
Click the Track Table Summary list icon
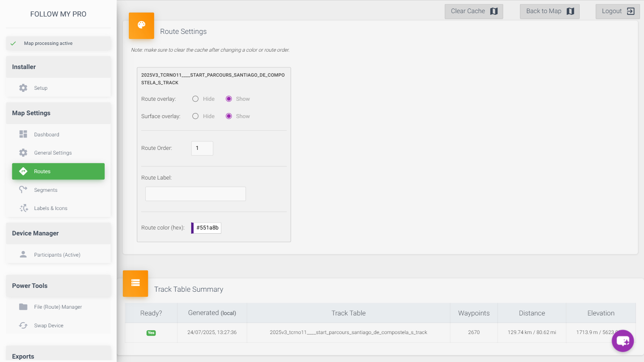[136, 283]
